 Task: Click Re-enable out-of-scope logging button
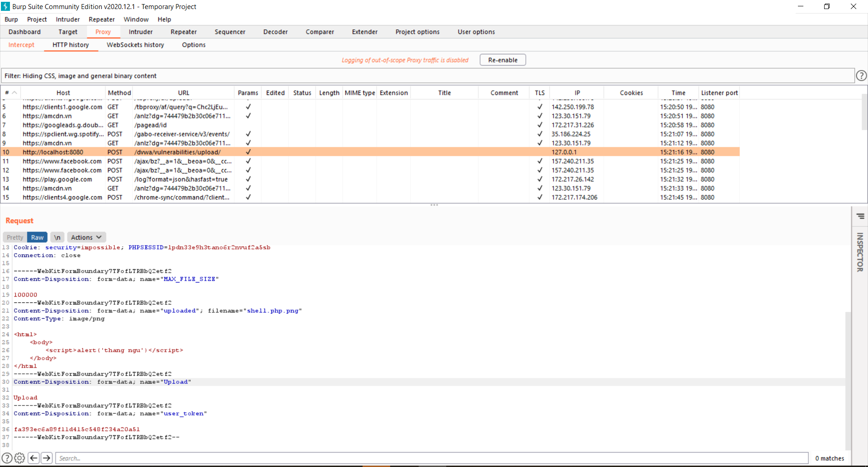503,60
